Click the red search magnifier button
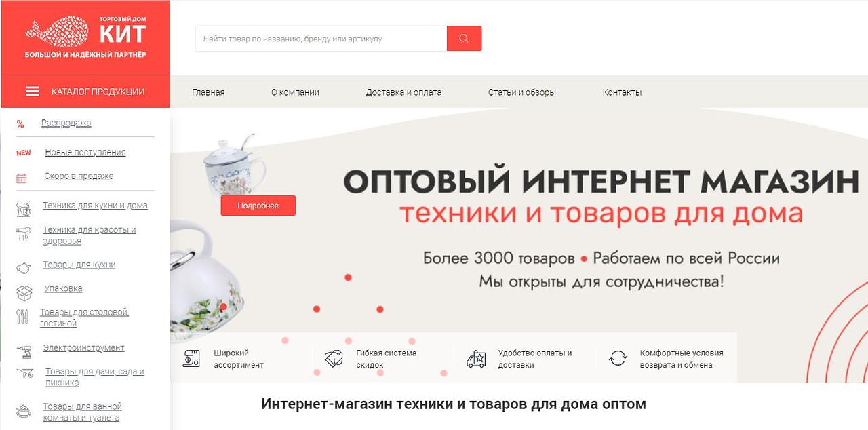This screenshot has width=868, height=430. click(x=464, y=39)
